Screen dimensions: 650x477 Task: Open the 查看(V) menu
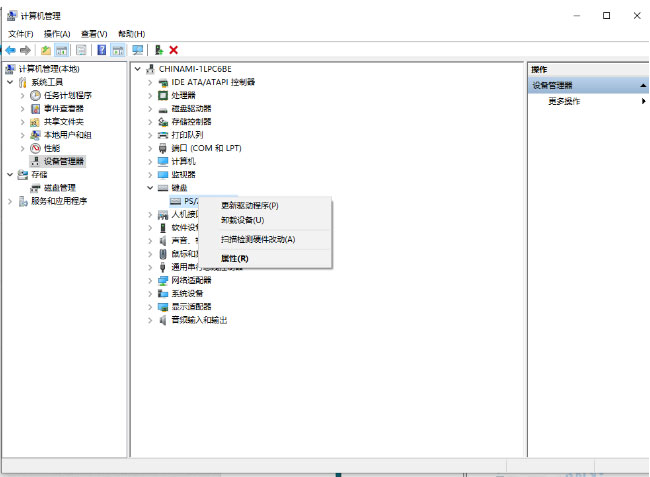point(95,34)
